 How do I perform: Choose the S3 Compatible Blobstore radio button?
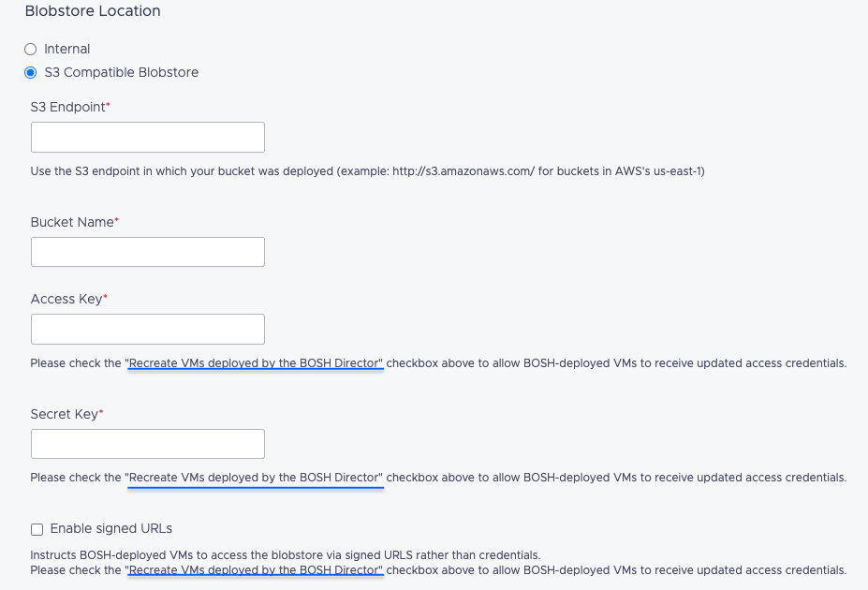tap(31, 72)
